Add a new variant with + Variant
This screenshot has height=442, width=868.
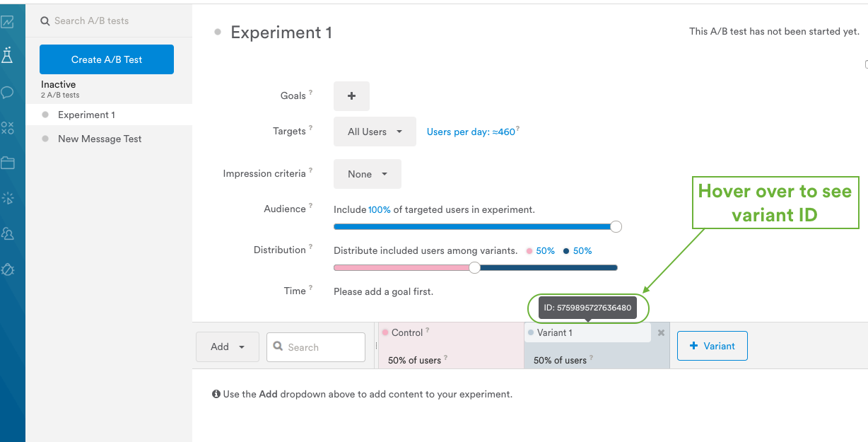click(x=712, y=346)
